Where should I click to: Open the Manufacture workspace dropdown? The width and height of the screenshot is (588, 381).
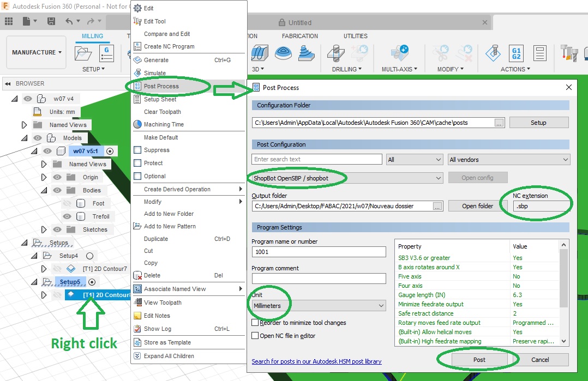(37, 52)
